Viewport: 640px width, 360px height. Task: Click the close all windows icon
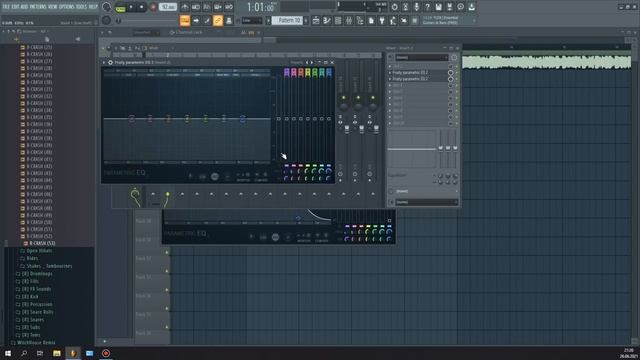click(x=404, y=20)
